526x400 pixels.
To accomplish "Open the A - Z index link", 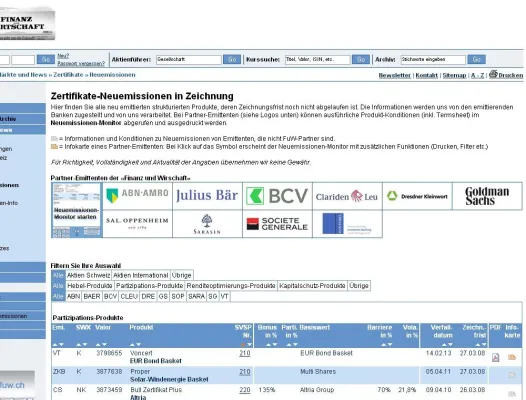I will click(x=477, y=75).
